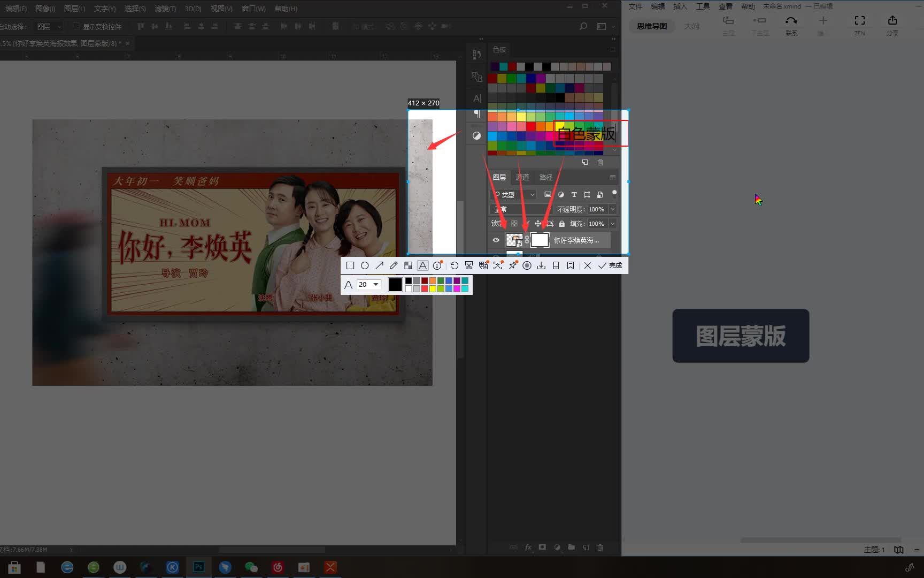
Task: Open the character panel icon in the side strip
Action: pyautogui.click(x=476, y=98)
